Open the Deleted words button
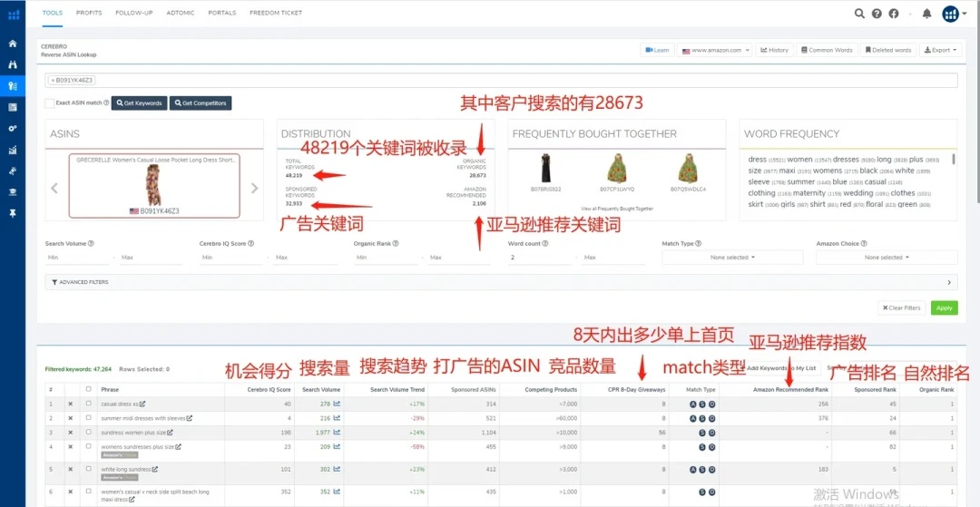Viewport: 980px width, 507px height. pos(888,50)
